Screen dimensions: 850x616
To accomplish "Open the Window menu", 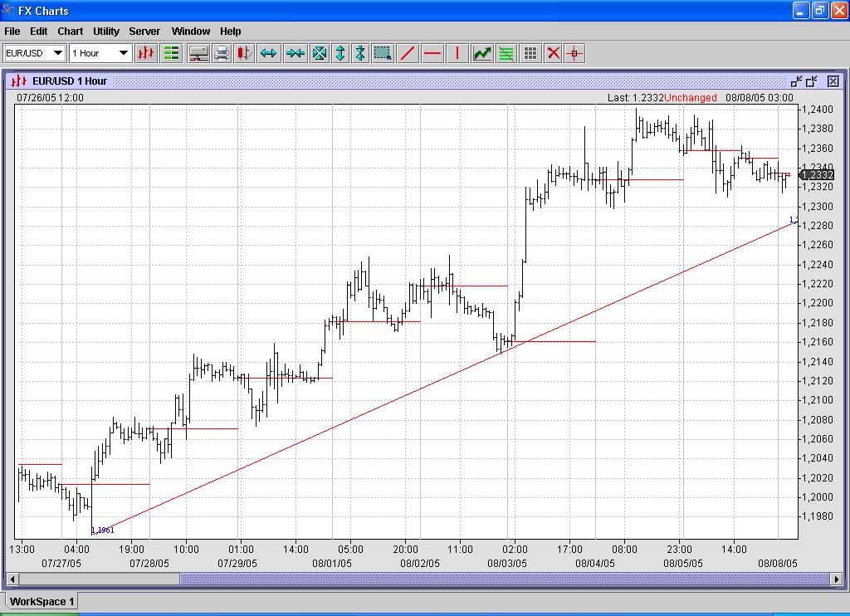I will (191, 32).
